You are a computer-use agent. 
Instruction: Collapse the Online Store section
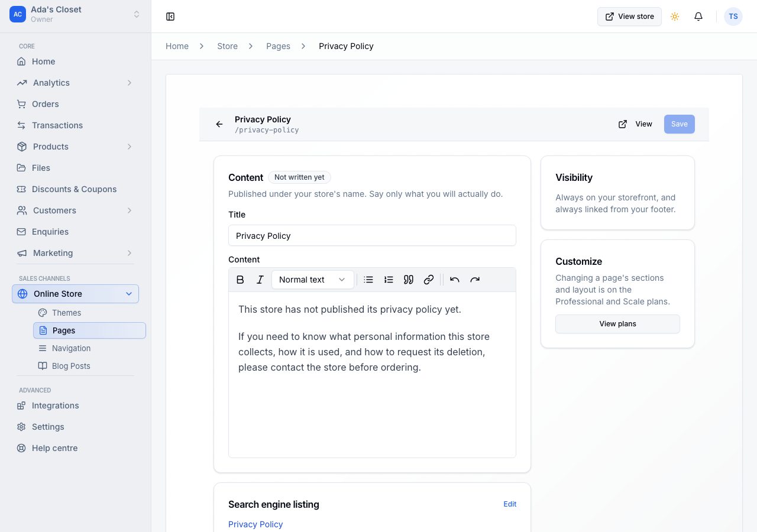tap(75, 294)
